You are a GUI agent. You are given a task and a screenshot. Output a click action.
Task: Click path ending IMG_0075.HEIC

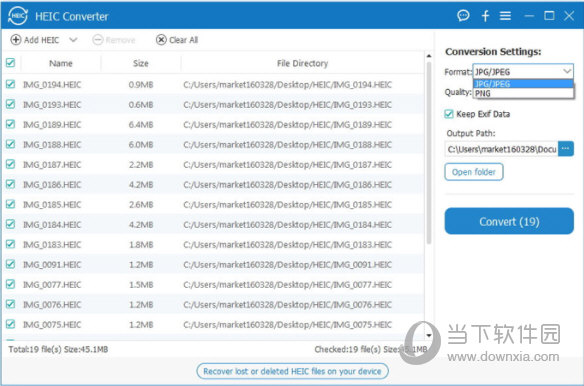coord(288,325)
